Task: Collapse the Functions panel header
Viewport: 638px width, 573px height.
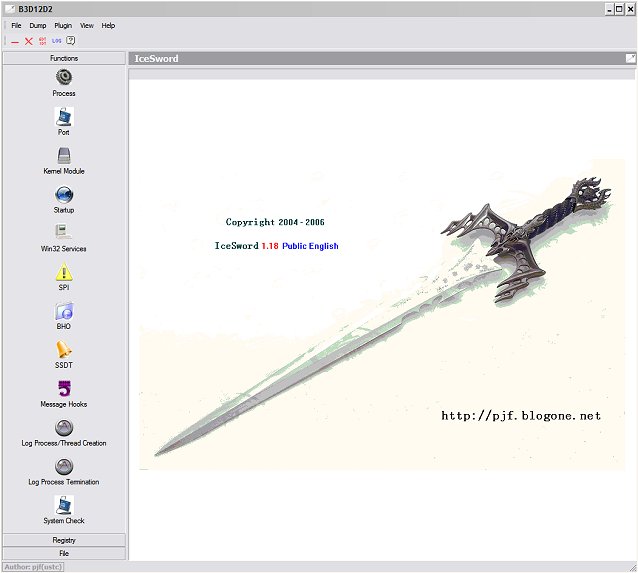Action: (64, 58)
